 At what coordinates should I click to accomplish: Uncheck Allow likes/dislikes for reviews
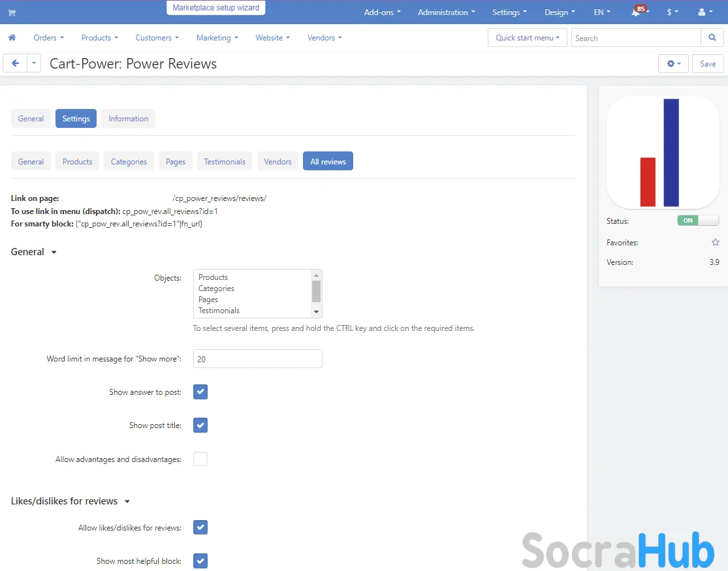pos(200,527)
